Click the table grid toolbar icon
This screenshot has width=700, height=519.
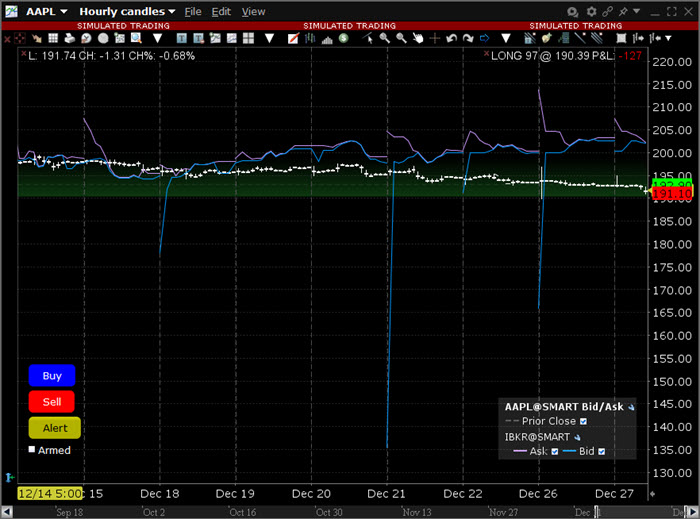point(53,38)
